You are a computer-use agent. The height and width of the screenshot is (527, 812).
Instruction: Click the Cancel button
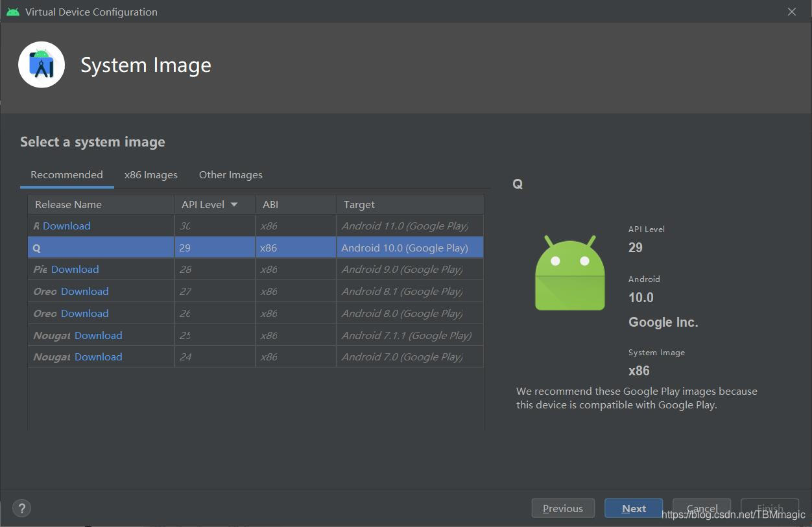coord(702,508)
